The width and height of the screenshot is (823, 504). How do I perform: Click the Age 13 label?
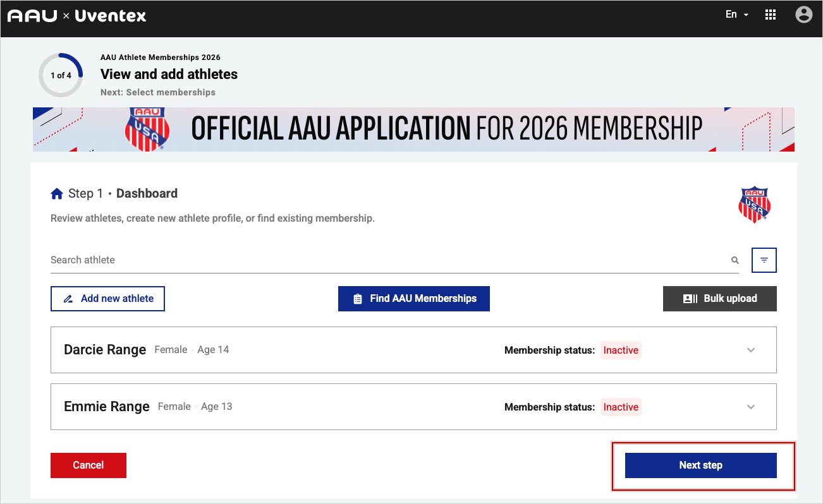217,407
